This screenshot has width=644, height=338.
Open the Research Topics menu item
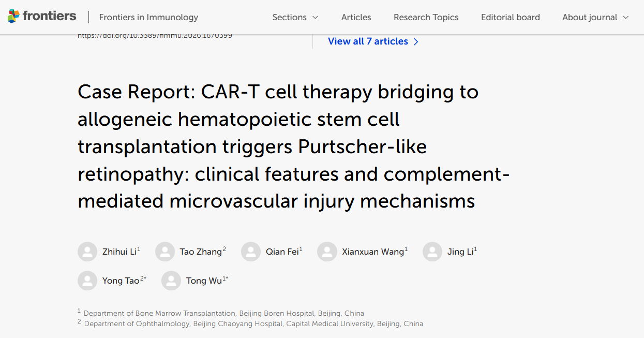(426, 17)
